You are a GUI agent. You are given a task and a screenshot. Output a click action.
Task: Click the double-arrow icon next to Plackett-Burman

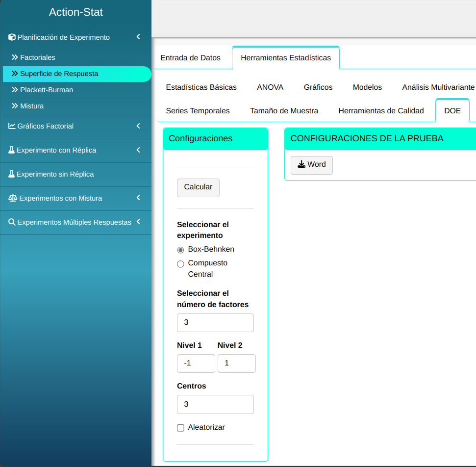tap(15, 90)
